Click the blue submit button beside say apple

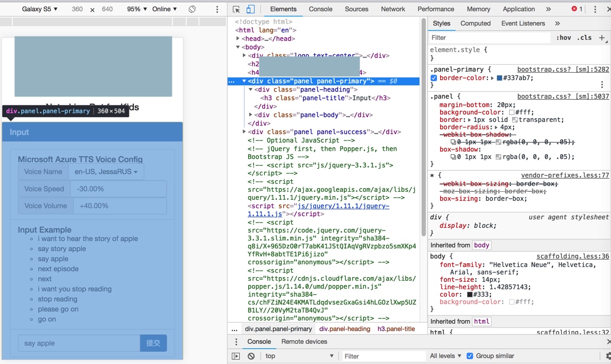pos(153,343)
